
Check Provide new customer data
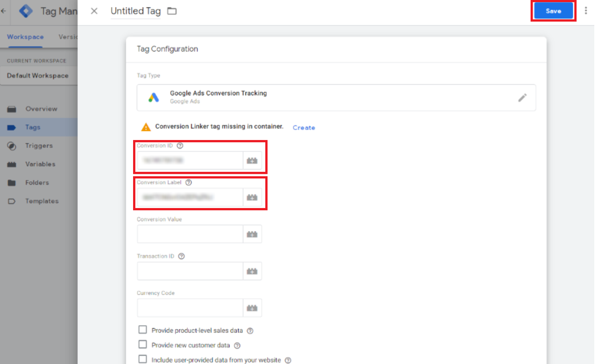143,345
